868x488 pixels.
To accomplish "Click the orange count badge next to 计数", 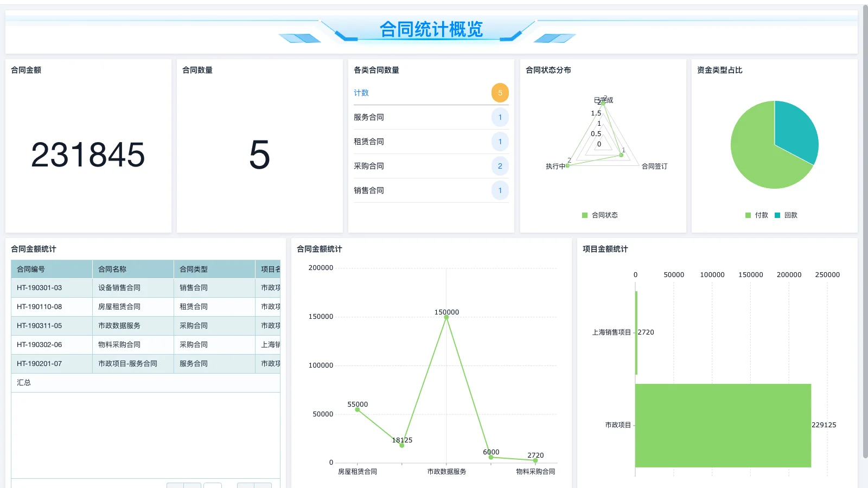I will click(x=500, y=93).
